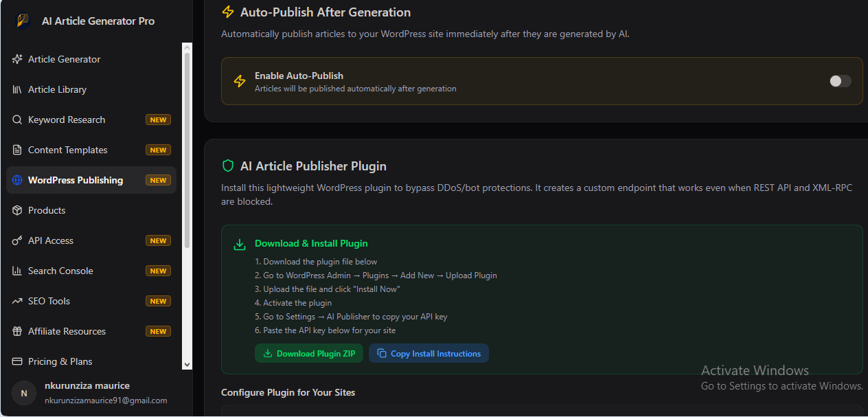Screen dimensions: 868x417
Task: Click the NEW badge next to SEO Tools
Action: 158,301
